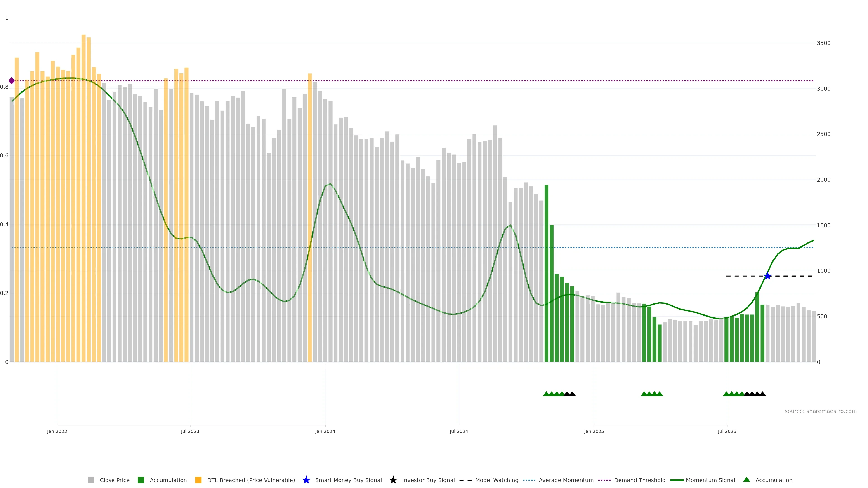Click the blue star icon in legend
Image resolution: width=868 pixels, height=488 pixels.
pyautogui.click(x=306, y=480)
